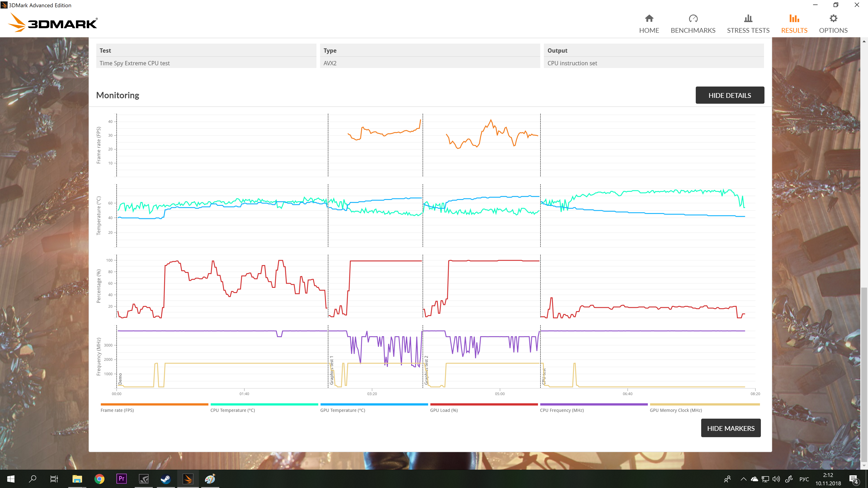
Task: Switch to BENCHMARKS tab
Action: (693, 24)
